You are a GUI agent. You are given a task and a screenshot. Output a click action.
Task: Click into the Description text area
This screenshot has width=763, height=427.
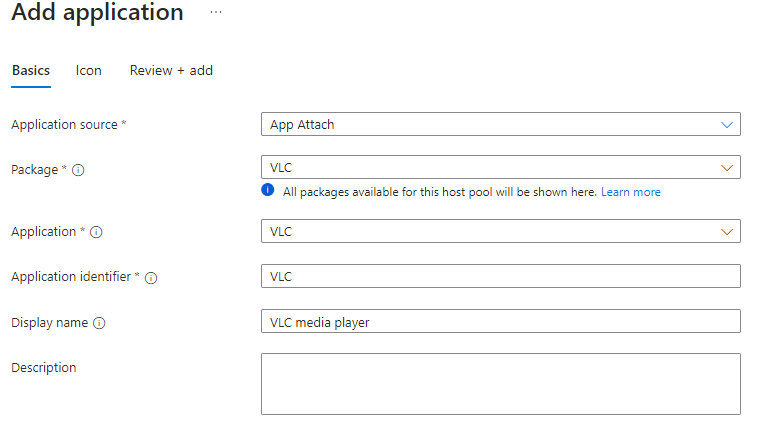click(x=500, y=383)
